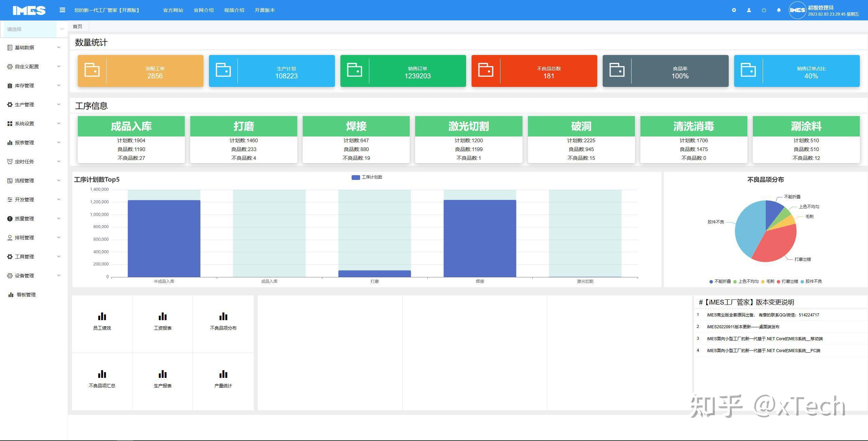Image resolution: width=868 pixels, height=441 pixels.
Task: Click the power logout icon
Action: 764,10
